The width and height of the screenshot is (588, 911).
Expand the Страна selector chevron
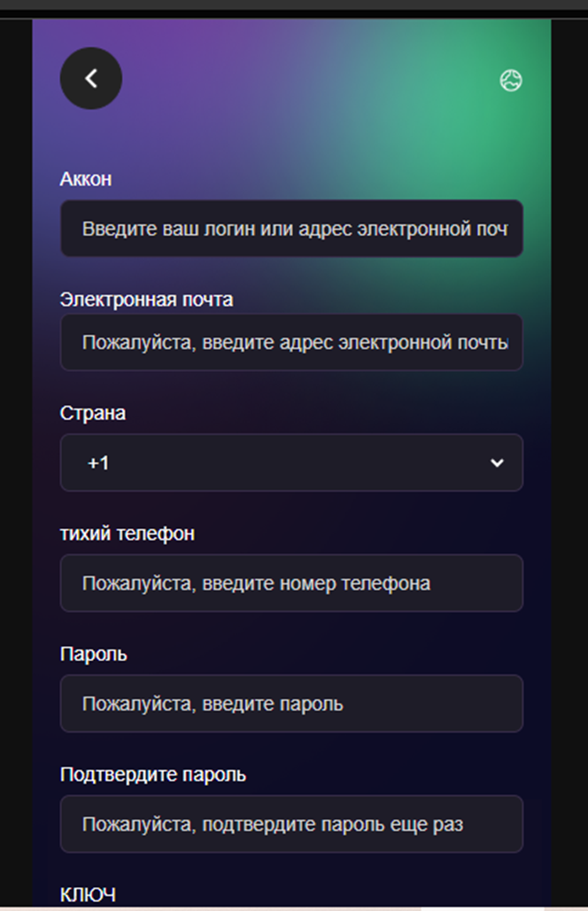point(497,463)
